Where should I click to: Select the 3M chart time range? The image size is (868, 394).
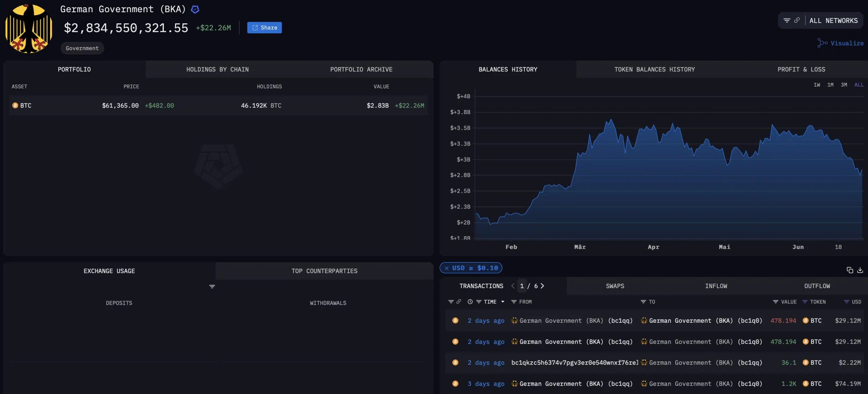844,85
